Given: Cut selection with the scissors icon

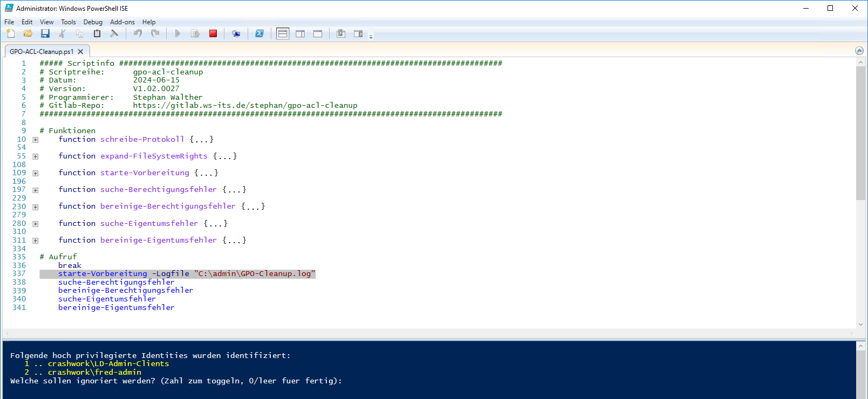Looking at the screenshot, I should tap(63, 33).
